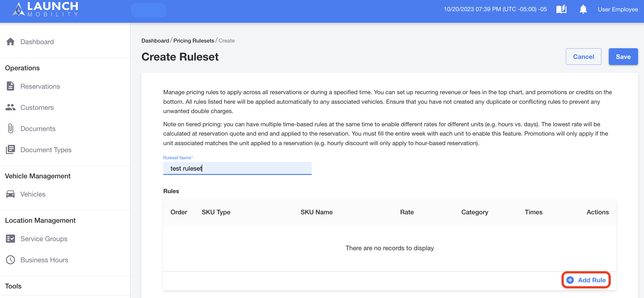
Task: Click the blank pill button in the header
Action: [148, 10]
